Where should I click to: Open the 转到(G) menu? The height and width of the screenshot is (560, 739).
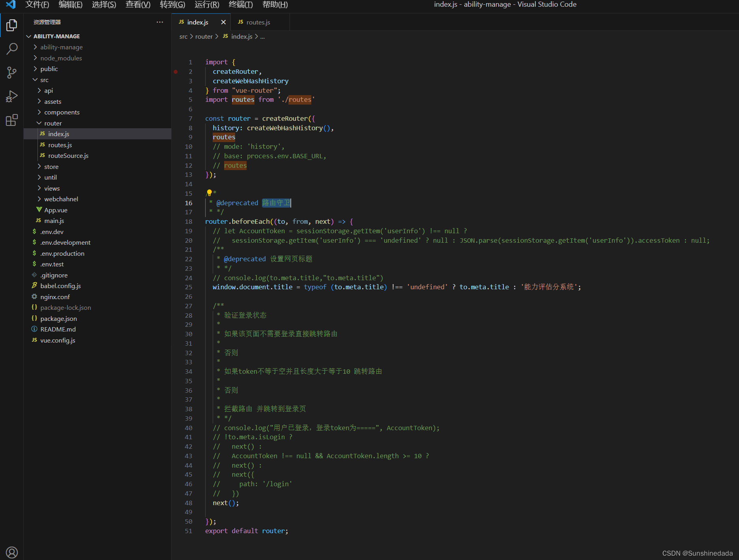click(x=172, y=4)
